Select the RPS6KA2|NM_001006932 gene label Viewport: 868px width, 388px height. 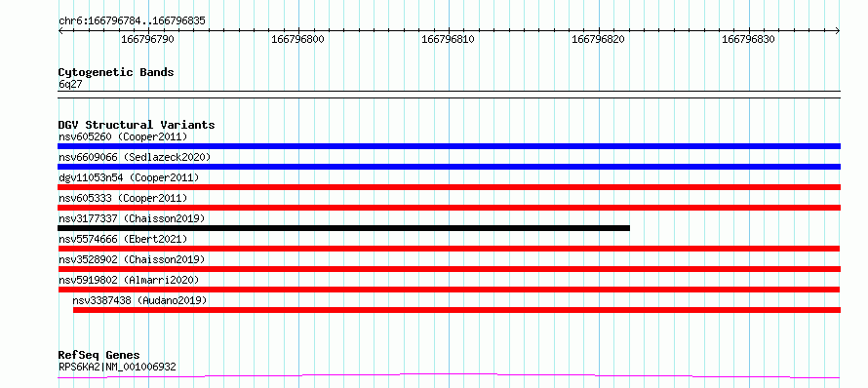coord(117,367)
